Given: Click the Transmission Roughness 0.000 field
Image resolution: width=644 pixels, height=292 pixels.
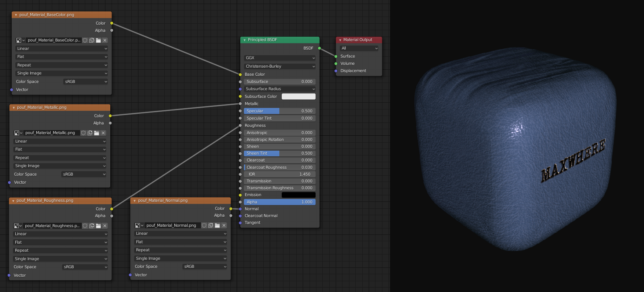Looking at the screenshot, I should [x=280, y=188].
